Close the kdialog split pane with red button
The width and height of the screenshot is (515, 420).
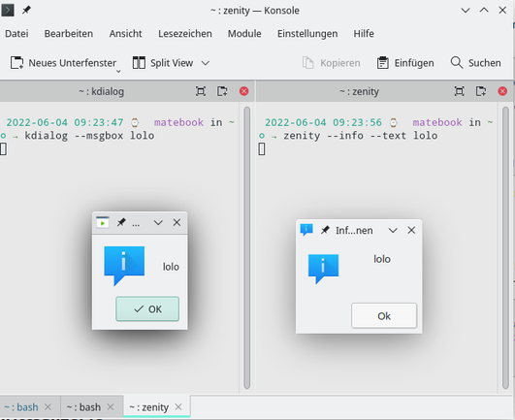pyautogui.click(x=243, y=91)
